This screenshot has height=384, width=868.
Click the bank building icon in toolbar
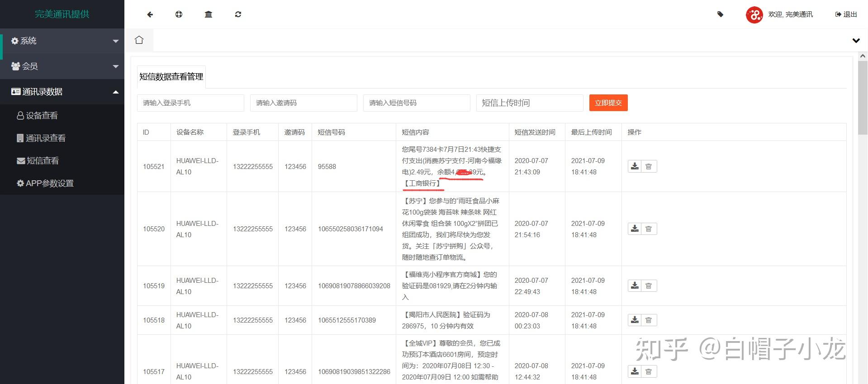209,14
